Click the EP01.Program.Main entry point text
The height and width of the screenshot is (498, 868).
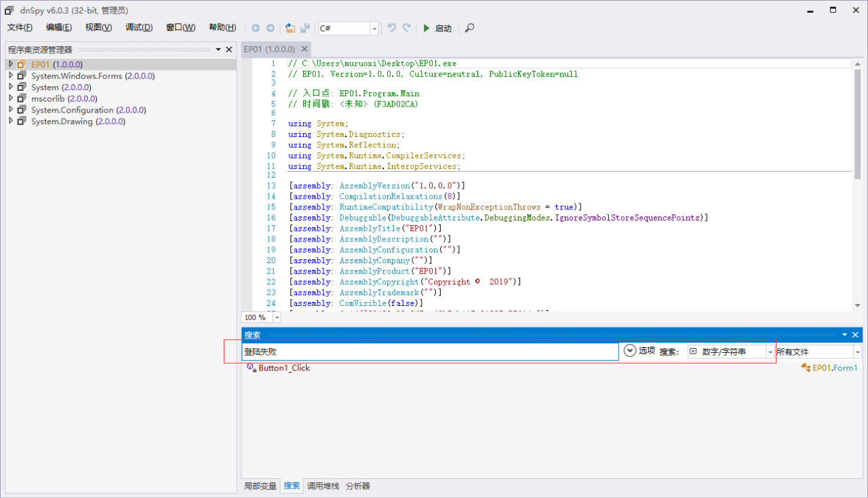click(379, 94)
